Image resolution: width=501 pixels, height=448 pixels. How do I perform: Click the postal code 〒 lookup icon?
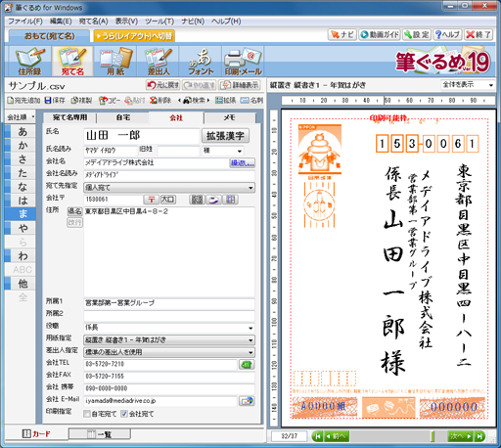click(x=152, y=200)
